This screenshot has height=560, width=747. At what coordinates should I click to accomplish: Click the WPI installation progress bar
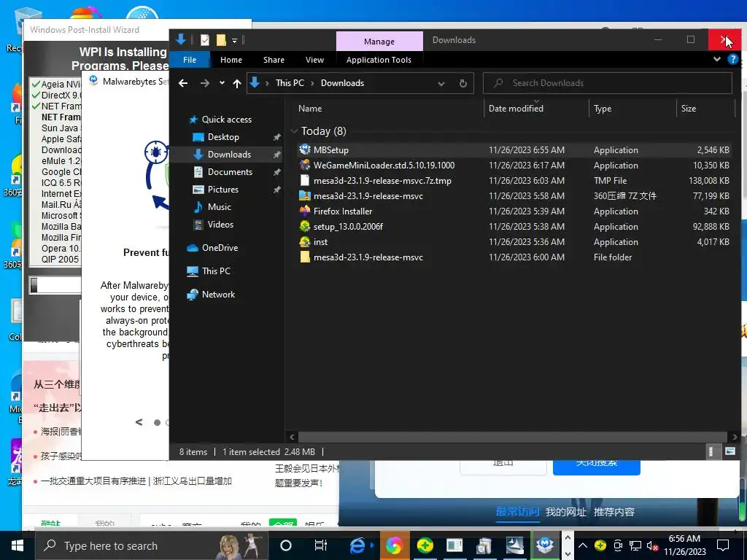(55, 285)
